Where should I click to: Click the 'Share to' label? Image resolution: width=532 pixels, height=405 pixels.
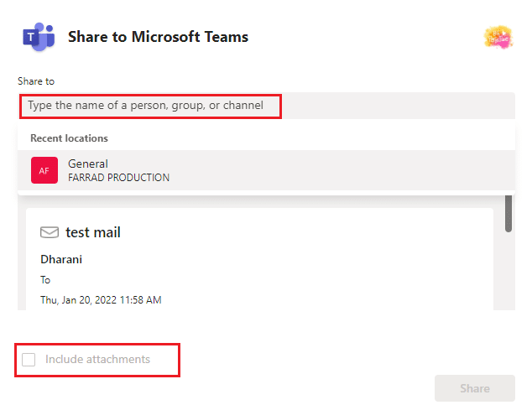point(36,81)
